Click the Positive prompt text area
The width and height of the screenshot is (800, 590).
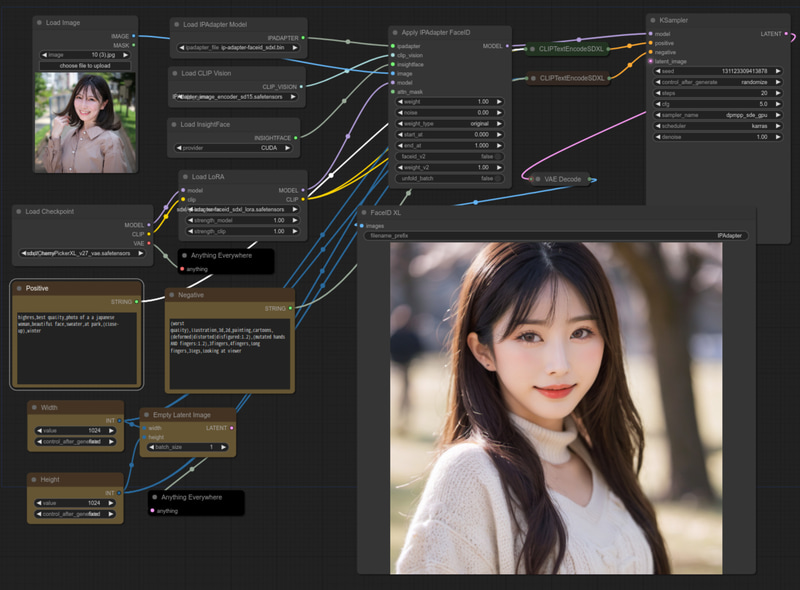(75, 345)
